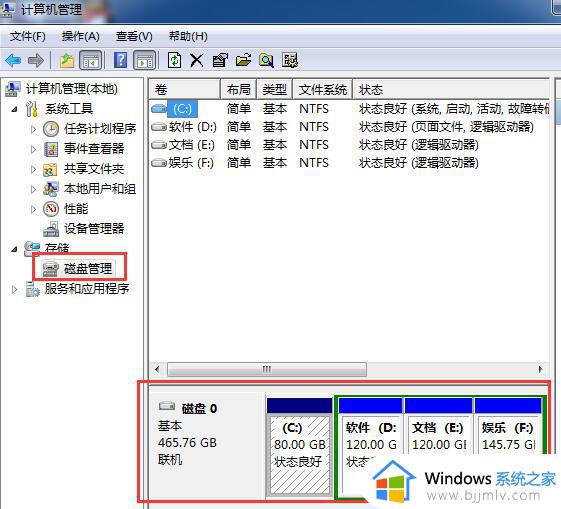Image resolution: width=561 pixels, height=509 pixels.
Task: Click the 服务和应用程序 icon
Action: [33, 289]
